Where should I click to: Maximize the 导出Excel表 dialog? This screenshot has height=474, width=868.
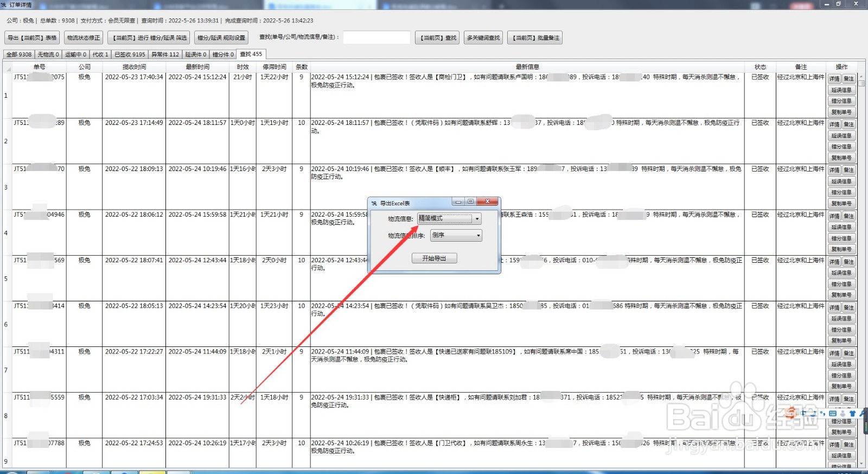tap(470, 201)
